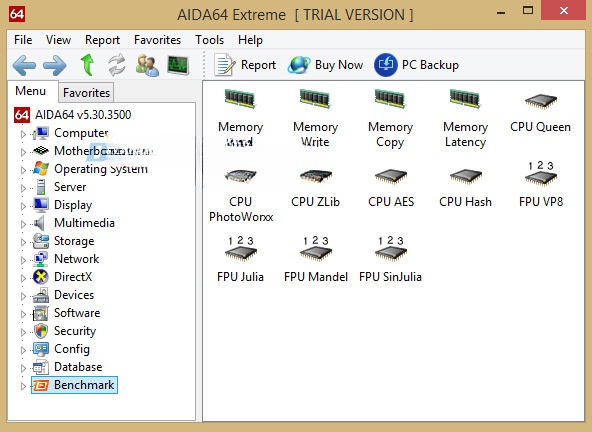Screen dimensions: 592x432
Task: Open the CPU PhotoWorxx benchmark
Action: pos(241,196)
